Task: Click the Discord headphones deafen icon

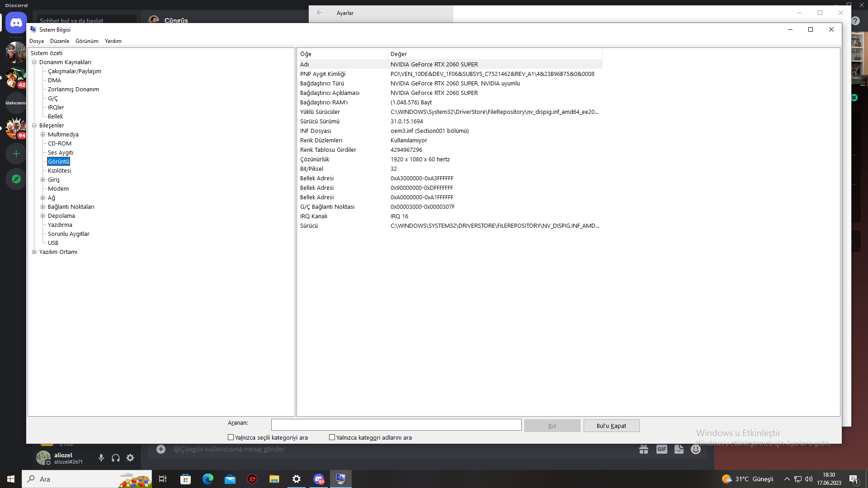Action: [x=116, y=458]
